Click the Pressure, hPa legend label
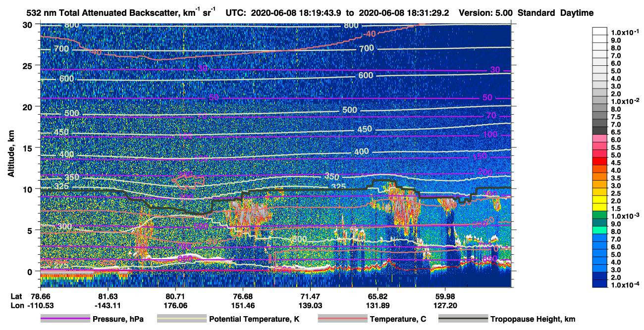Image resolution: width=644 pixels, height=330 pixels. pos(118,319)
